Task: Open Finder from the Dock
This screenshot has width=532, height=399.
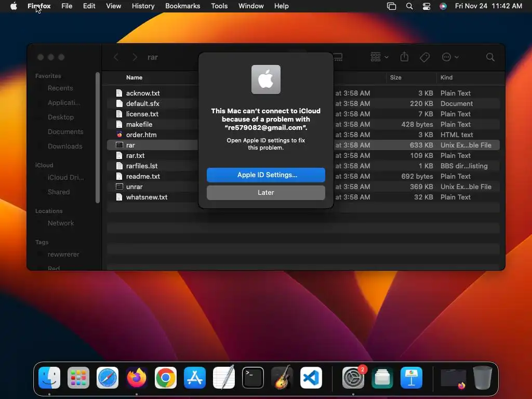Action: [49, 378]
